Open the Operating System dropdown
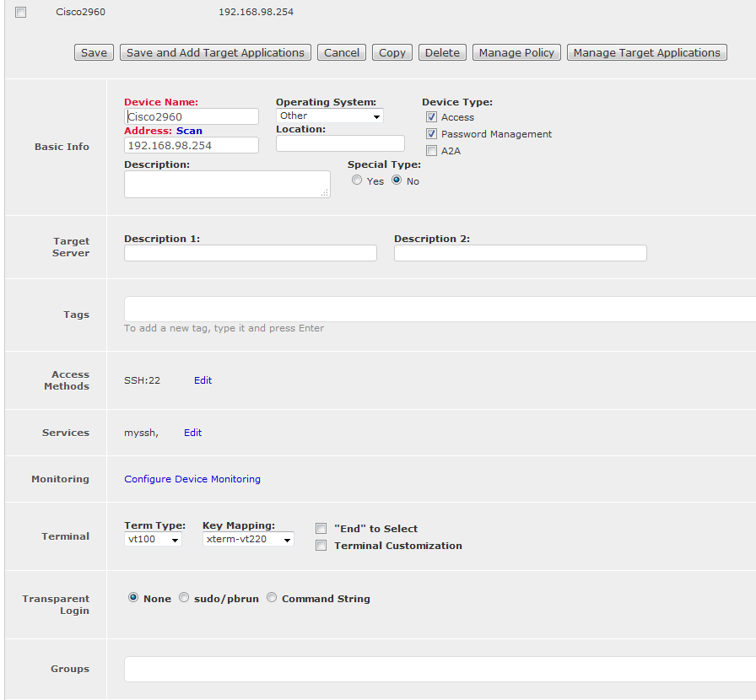756x700 pixels. point(329,116)
